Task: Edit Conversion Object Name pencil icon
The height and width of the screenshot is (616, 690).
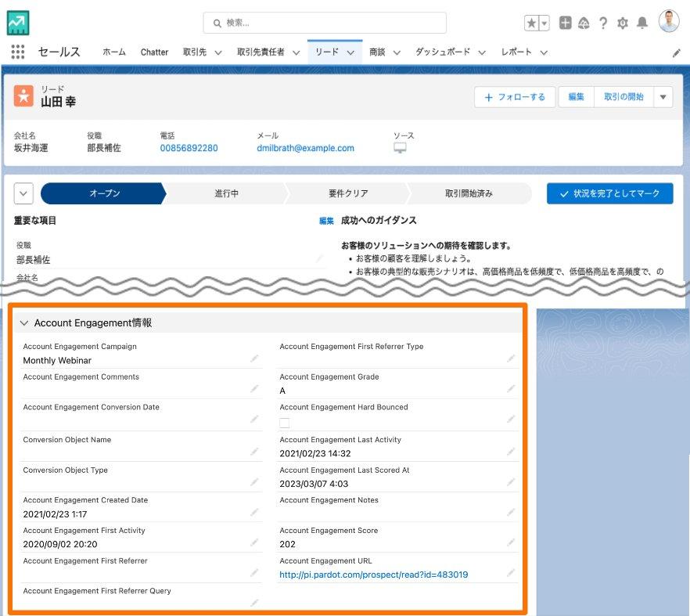Action: [x=254, y=452]
